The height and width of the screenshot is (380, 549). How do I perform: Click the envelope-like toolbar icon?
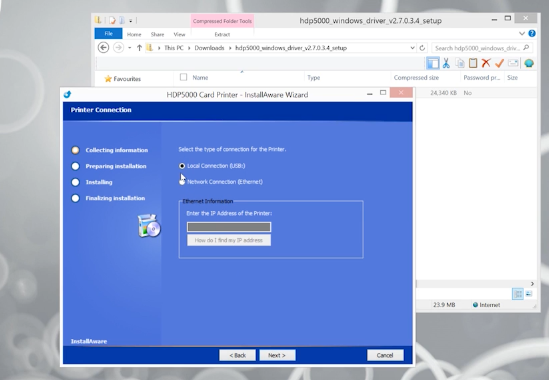[x=513, y=63]
